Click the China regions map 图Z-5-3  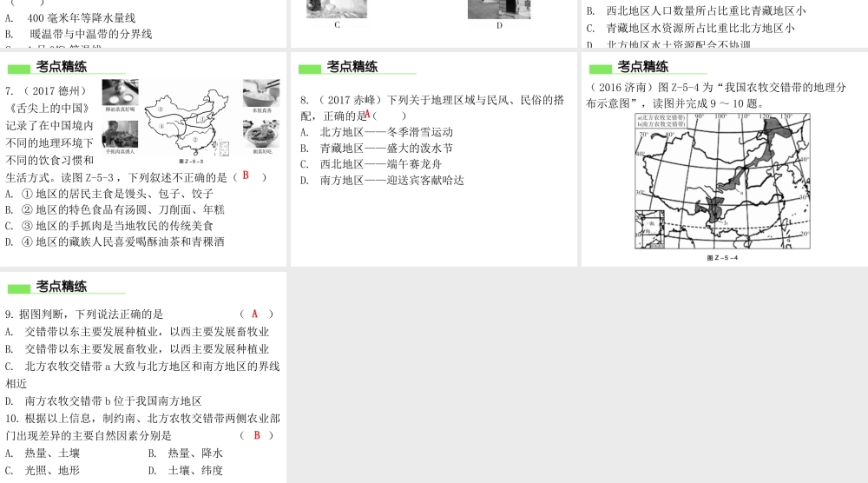click(x=188, y=122)
